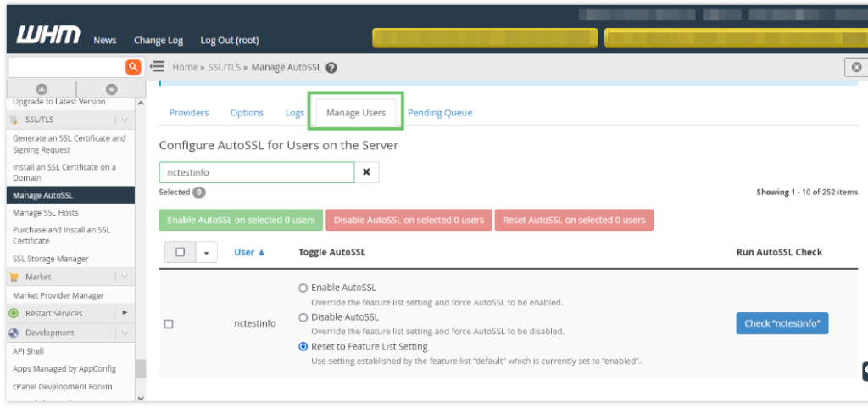The image size is (868, 420).
Task: Check the nctestinfo user checkbox
Action: (x=169, y=324)
